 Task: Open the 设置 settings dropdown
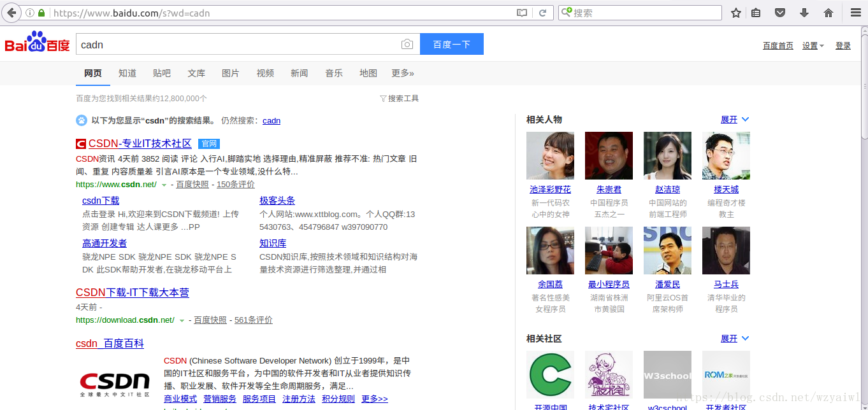point(813,46)
